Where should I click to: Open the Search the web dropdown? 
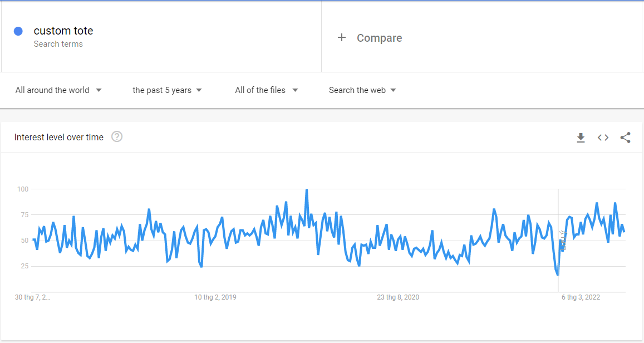(362, 90)
